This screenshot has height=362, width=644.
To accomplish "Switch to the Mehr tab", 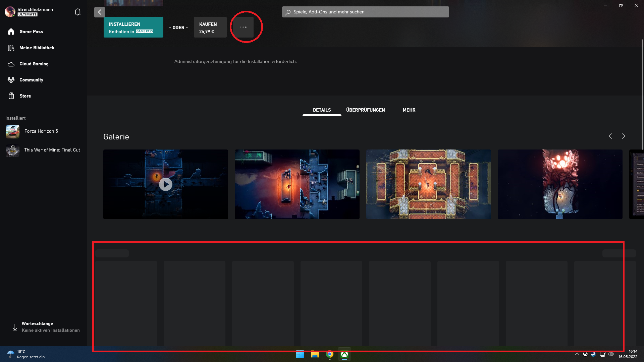I will pyautogui.click(x=409, y=110).
